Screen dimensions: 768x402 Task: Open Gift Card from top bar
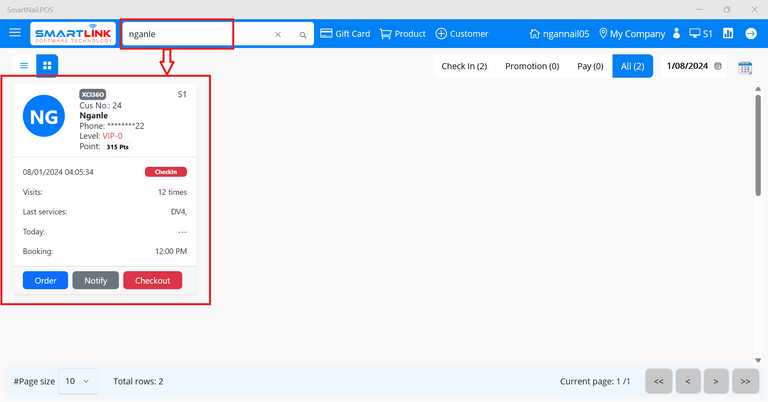point(344,33)
